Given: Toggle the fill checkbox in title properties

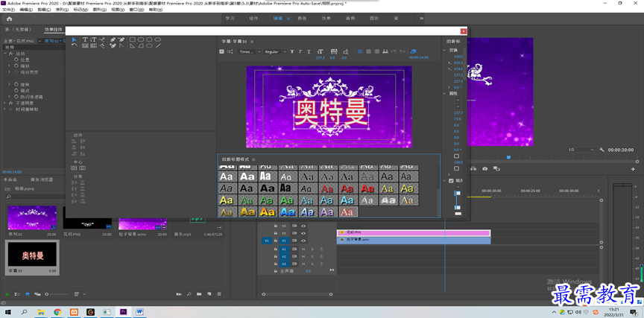Looking at the screenshot, I should pyautogui.click(x=451, y=180).
